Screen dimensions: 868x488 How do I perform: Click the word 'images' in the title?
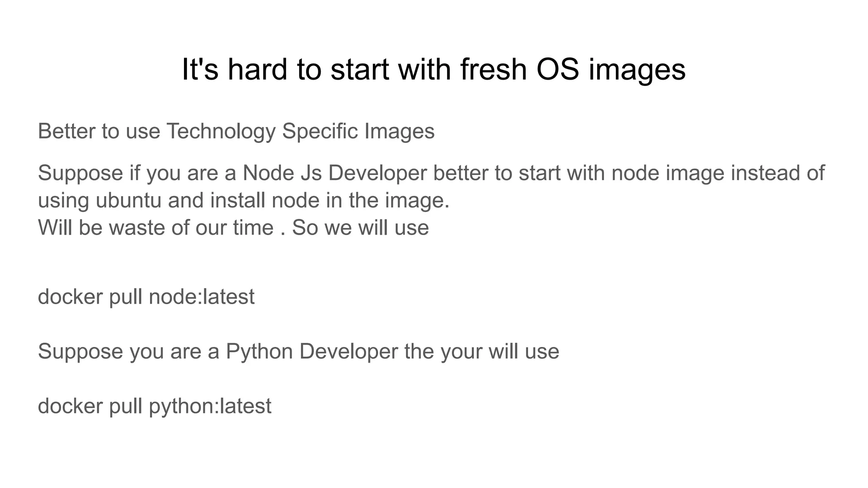[637, 70]
